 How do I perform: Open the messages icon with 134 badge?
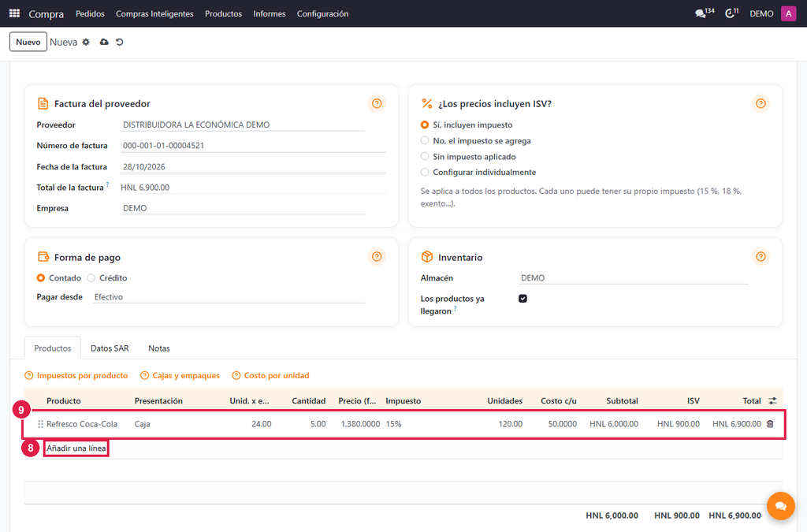pos(704,13)
